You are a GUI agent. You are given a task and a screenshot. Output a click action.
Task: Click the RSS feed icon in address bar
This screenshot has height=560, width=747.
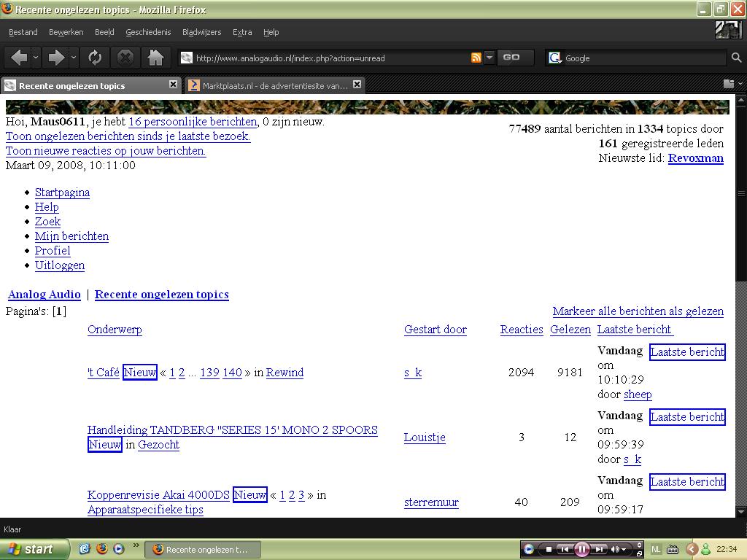click(476, 58)
